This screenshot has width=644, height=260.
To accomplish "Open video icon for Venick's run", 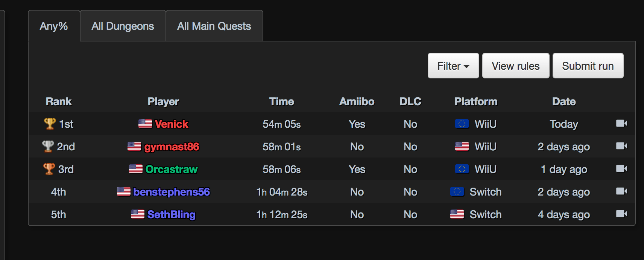I will click(621, 123).
